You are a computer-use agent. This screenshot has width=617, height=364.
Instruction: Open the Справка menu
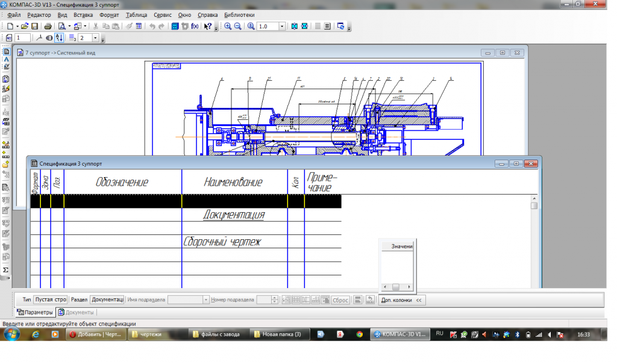coord(207,15)
